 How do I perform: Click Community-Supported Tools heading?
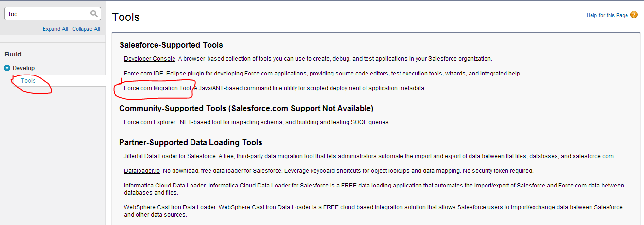pyautogui.click(x=246, y=108)
